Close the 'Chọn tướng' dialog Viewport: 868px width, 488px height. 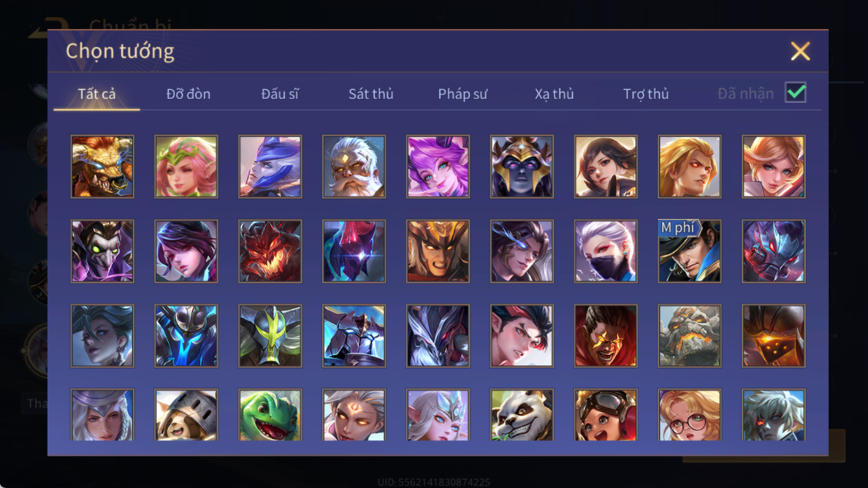[800, 51]
